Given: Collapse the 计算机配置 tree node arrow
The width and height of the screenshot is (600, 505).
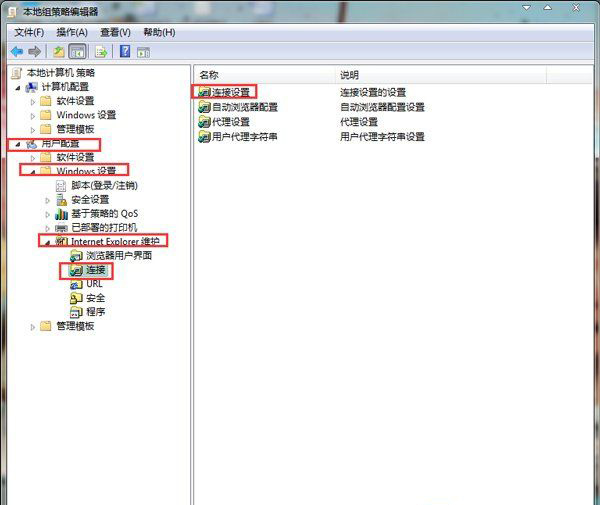Looking at the screenshot, I should (18, 87).
